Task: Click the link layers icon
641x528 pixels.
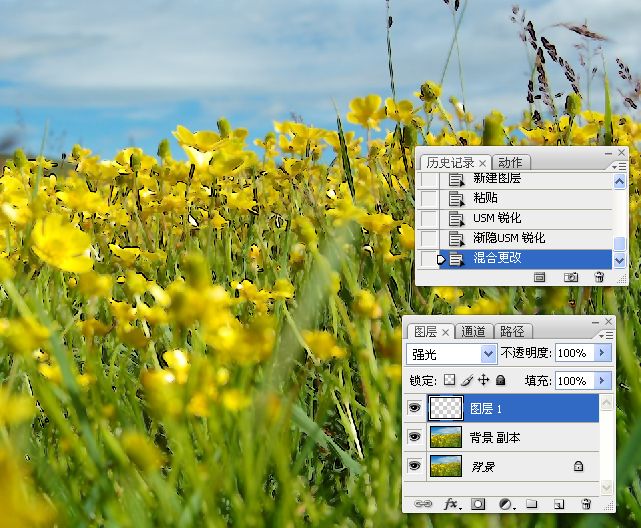Action: click(423, 504)
